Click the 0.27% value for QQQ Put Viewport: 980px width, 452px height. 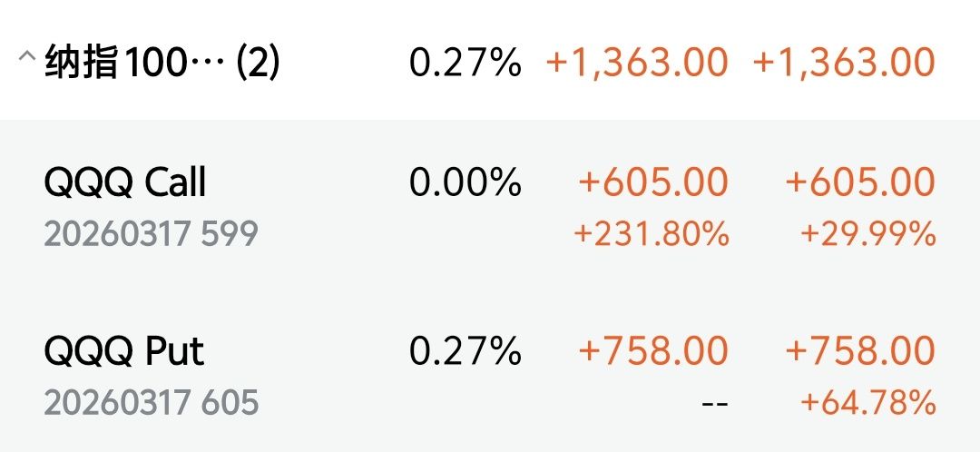tap(465, 350)
